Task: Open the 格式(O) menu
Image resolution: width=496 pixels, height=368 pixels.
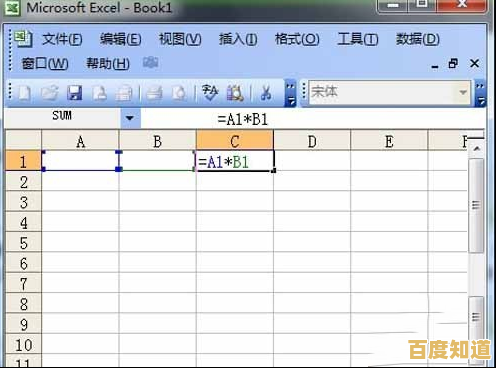Action: 297,39
